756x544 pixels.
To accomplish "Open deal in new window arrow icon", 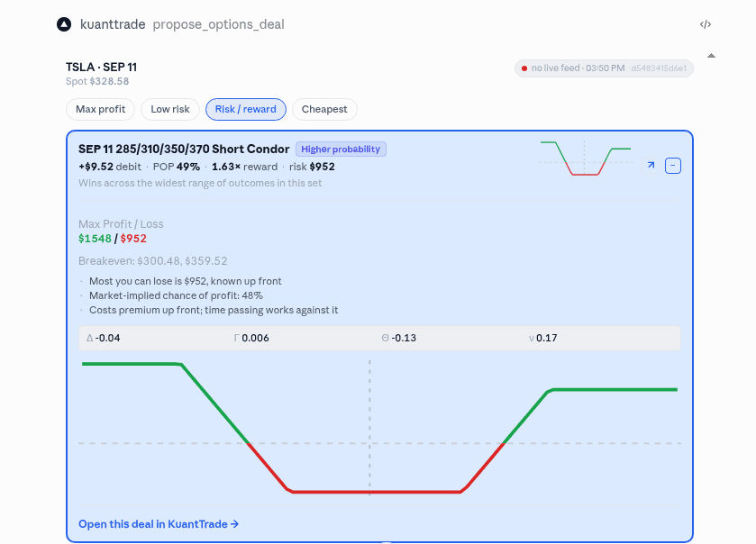I will pyautogui.click(x=651, y=166).
